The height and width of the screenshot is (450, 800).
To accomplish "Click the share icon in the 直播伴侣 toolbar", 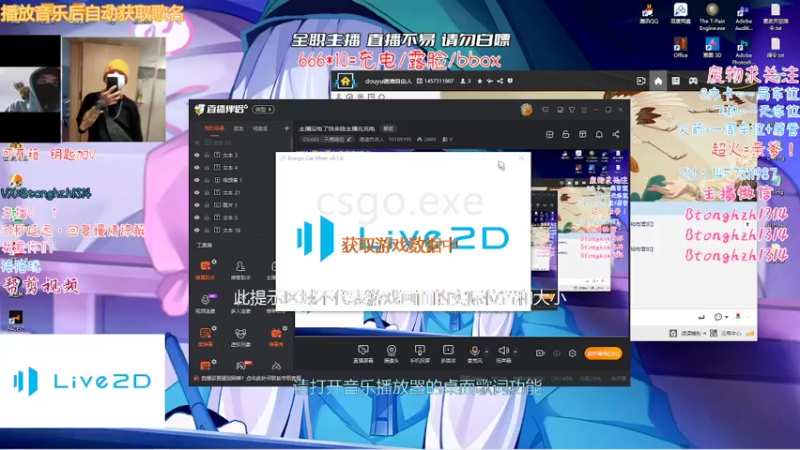I will click(616, 134).
